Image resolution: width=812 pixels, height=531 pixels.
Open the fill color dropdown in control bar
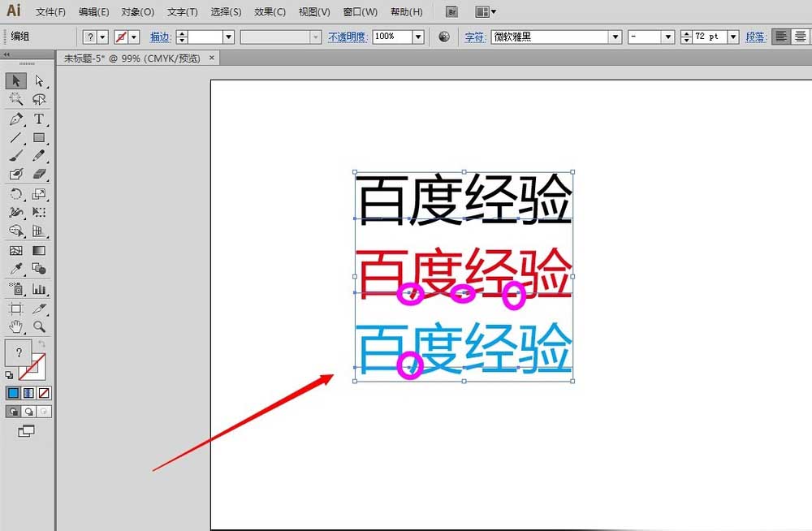102,37
